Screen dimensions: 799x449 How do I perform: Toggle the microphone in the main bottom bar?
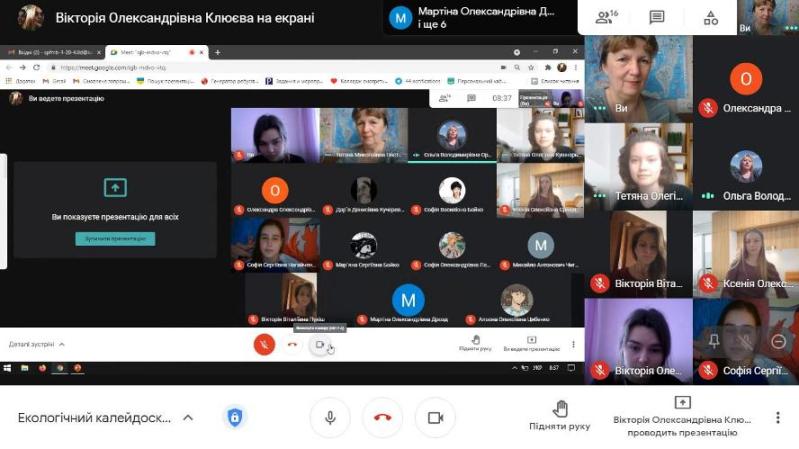pyautogui.click(x=330, y=418)
